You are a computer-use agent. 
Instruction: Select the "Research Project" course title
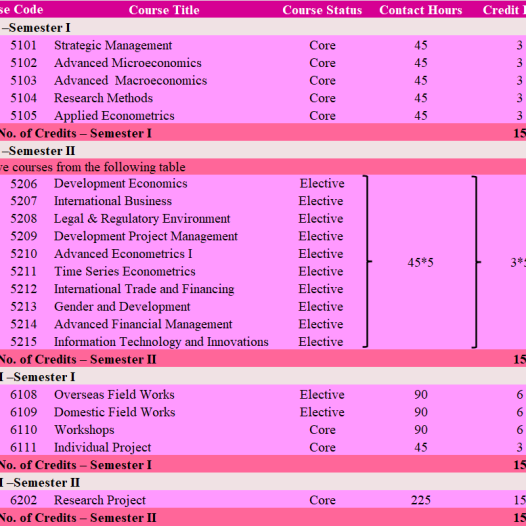point(100,500)
